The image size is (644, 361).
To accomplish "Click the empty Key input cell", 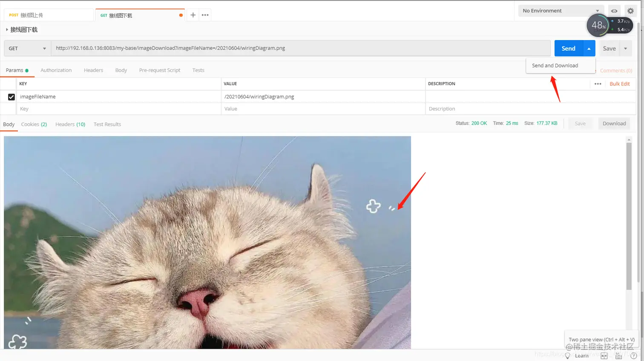I will [x=118, y=109].
